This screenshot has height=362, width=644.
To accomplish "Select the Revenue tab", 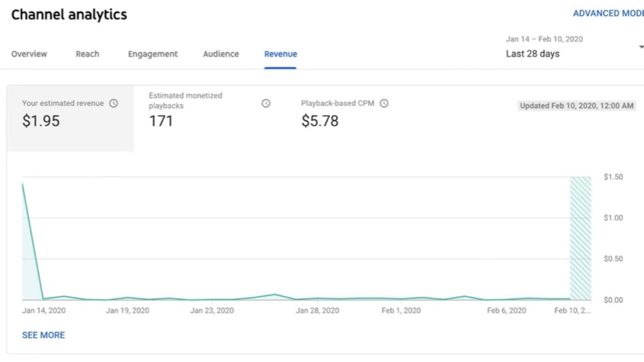I will point(280,54).
